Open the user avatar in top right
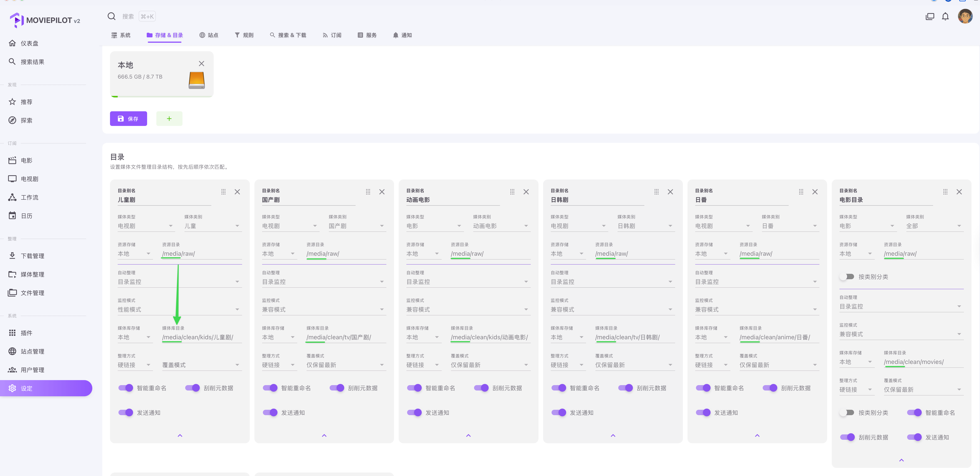Viewport: 980px width, 476px height. pyautogui.click(x=965, y=16)
